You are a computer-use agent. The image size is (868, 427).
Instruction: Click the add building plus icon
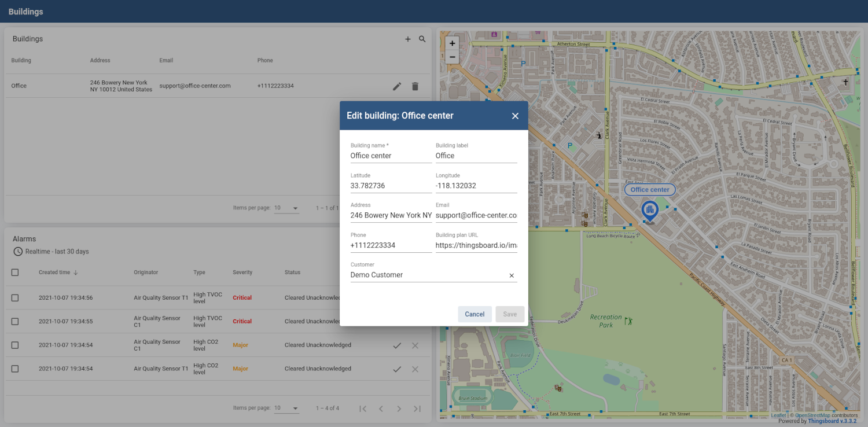(407, 39)
